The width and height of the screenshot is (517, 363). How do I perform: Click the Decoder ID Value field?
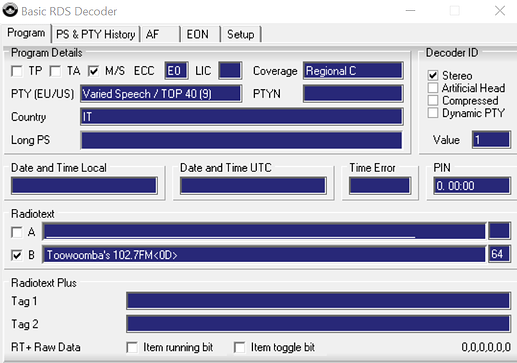tap(491, 140)
